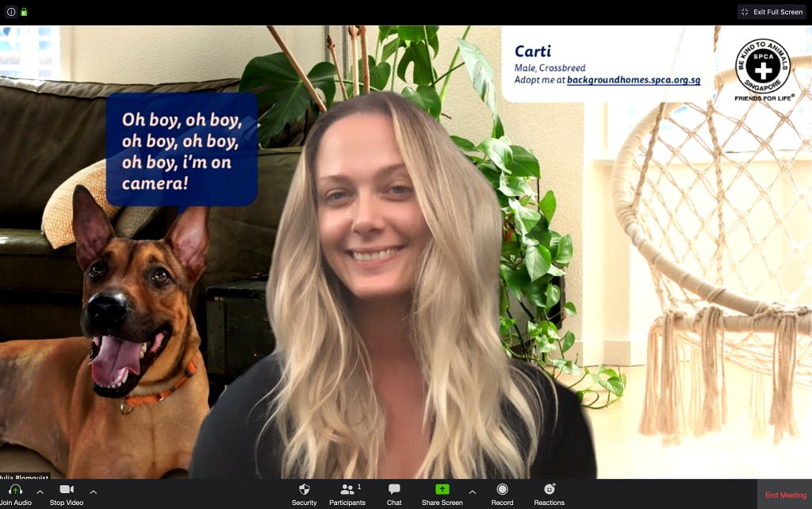Open the Participants panel
Image resolution: width=812 pixels, height=509 pixels.
(347, 489)
